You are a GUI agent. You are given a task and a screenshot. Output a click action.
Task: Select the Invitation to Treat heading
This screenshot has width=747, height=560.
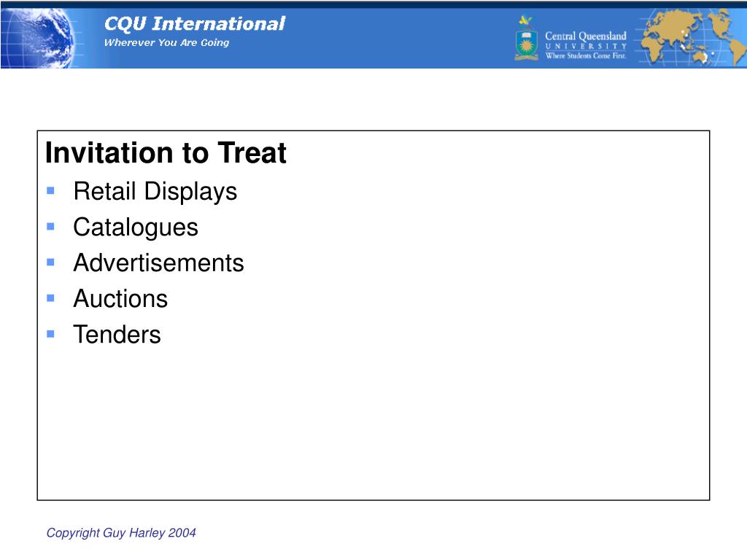(166, 154)
